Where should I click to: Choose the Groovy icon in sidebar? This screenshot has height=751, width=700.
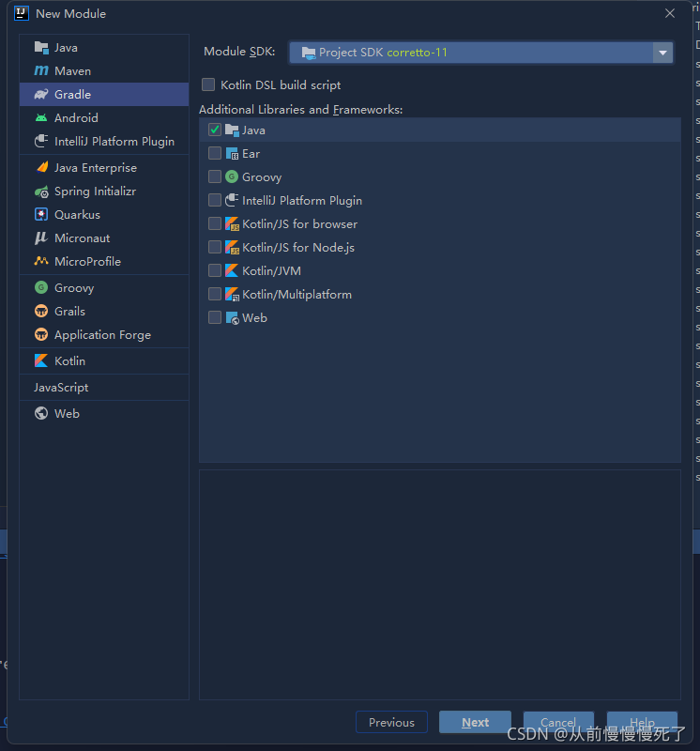point(41,287)
